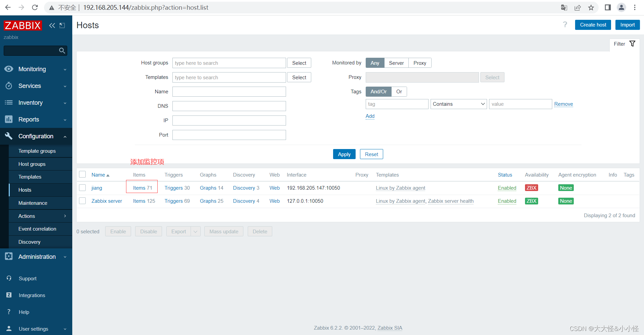Open browser side panel icon
This screenshot has width=644, height=335.
pyautogui.click(x=608, y=7)
